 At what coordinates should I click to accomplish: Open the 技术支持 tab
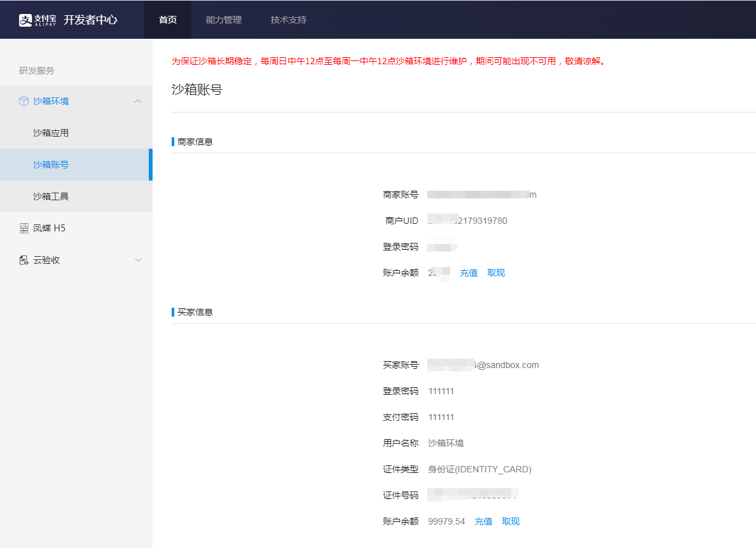(288, 20)
